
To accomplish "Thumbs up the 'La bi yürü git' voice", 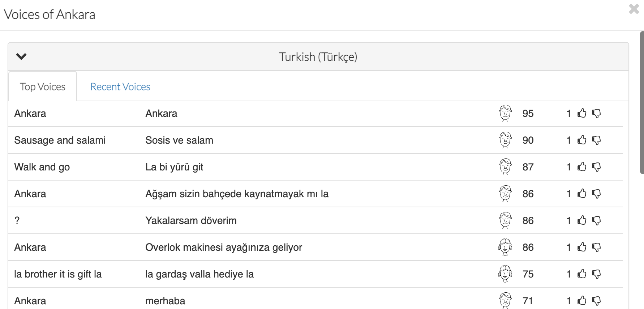I will coord(582,167).
